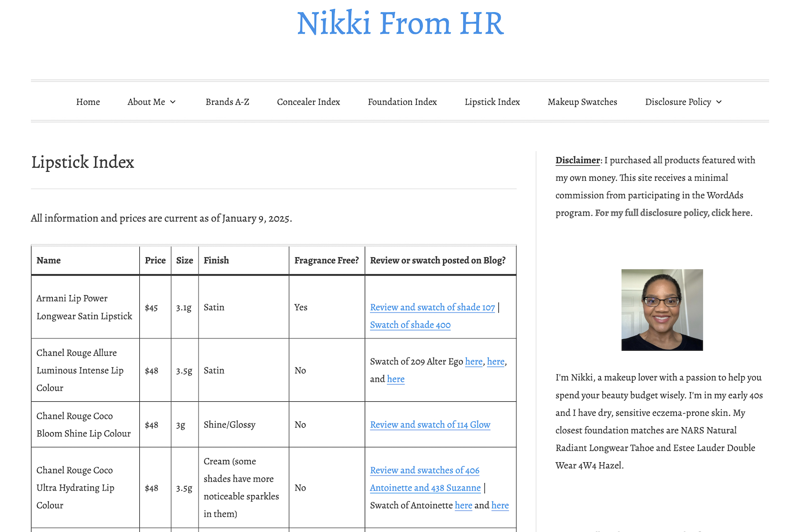Viewport: 807px width, 532px height.
Task: Navigate to Foundation Index
Action: (x=402, y=102)
